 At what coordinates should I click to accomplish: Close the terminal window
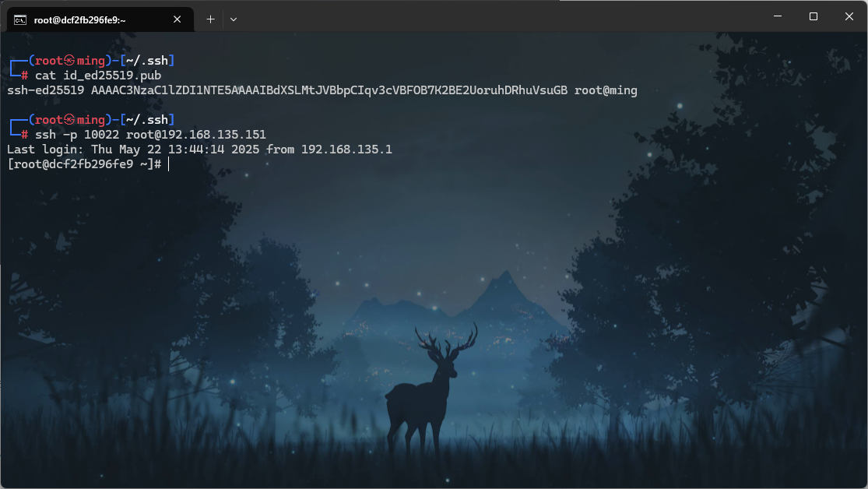click(x=849, y=16)
